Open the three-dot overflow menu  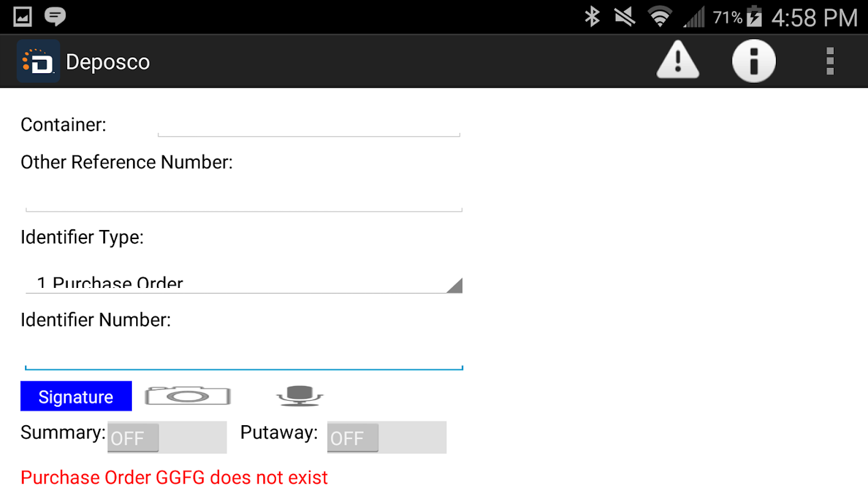830,61
